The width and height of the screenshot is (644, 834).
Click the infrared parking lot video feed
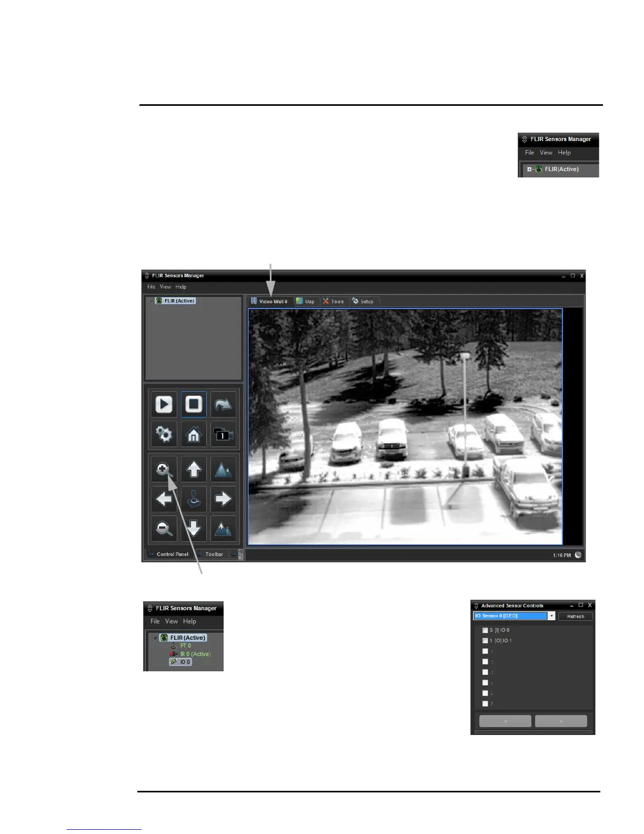pos(405,426)
